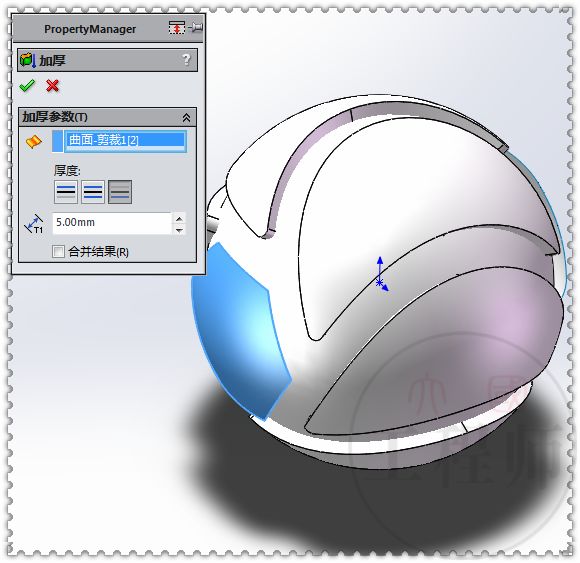Open help for 加厚 feature
Screen dimensions: 580x563
pos(186,60)
